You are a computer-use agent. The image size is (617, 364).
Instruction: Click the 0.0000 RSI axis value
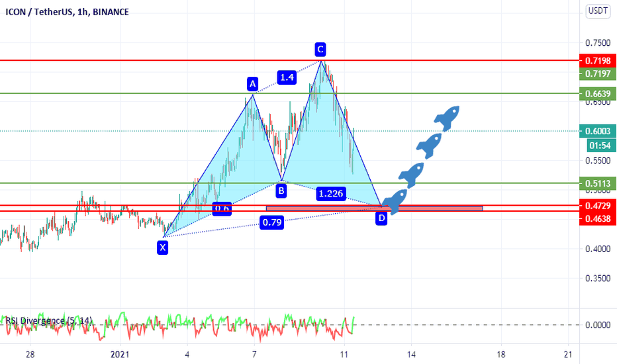(x=598, y=325)
